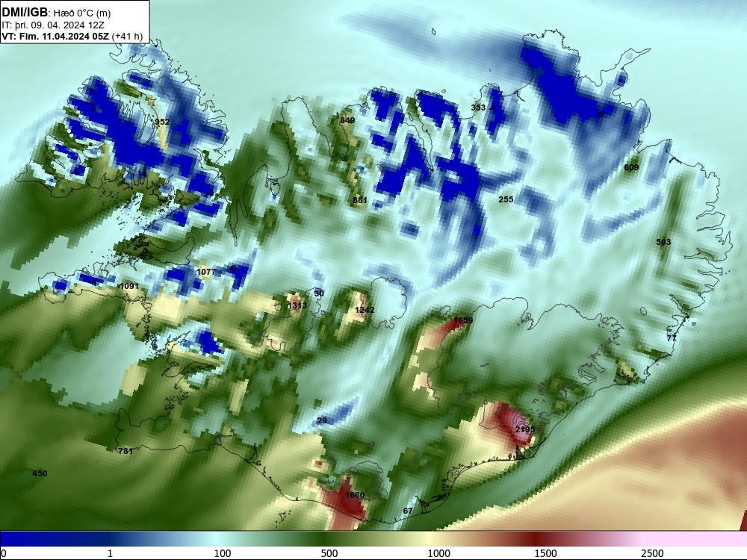747x560 pixels.
Task: Click the 29 height label on the map
Action: pos(322,420)
